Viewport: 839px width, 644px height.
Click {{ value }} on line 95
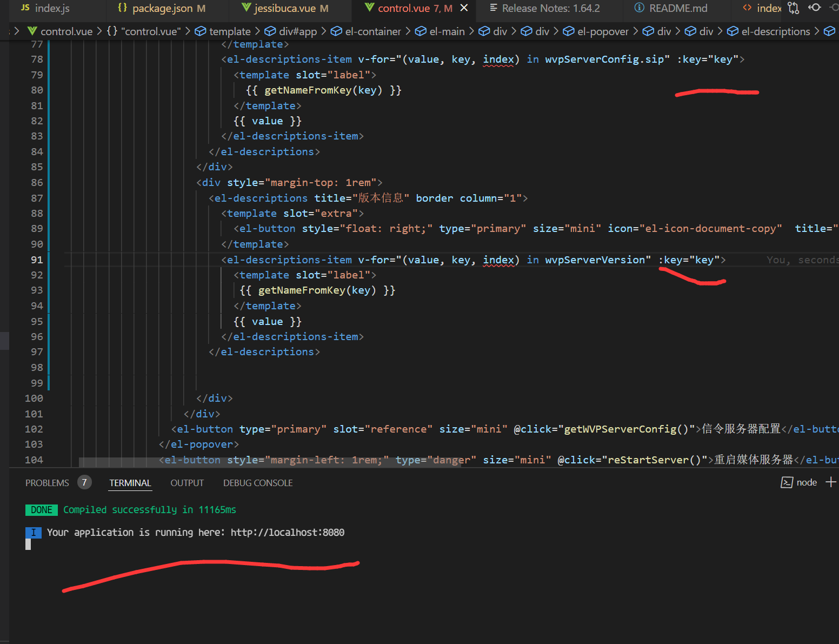267,321
